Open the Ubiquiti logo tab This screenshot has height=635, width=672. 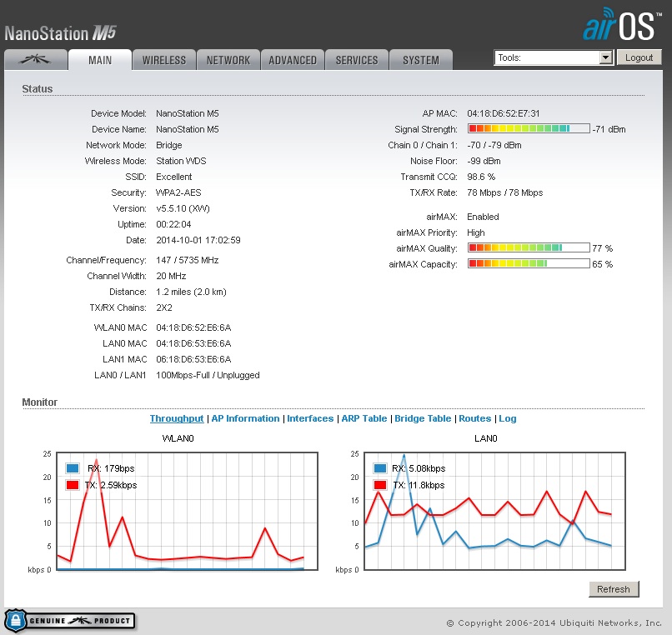click(35, 60)
